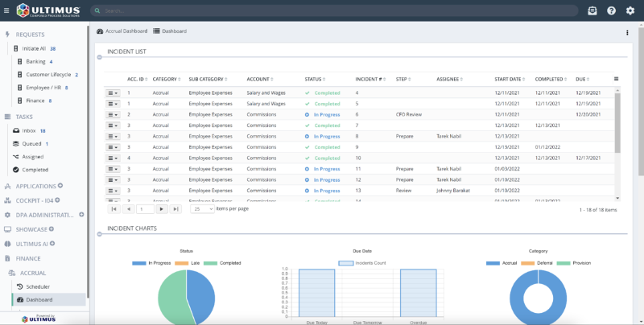644x325 pixels.
Task: Expand the Showcase plus icon
Action: (52, 229)
